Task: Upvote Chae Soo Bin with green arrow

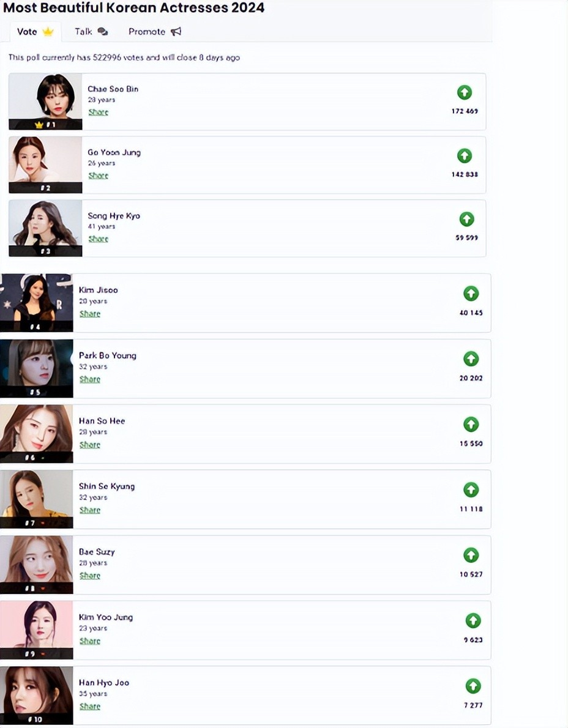Action: [465, 93]
